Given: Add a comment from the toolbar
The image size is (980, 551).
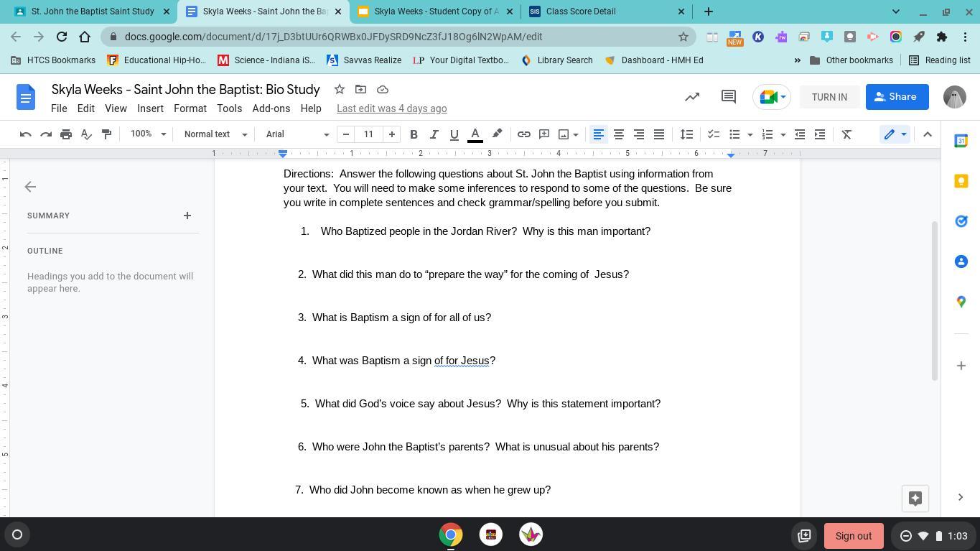Looking at the screenshot, I should tap(544, 134).
